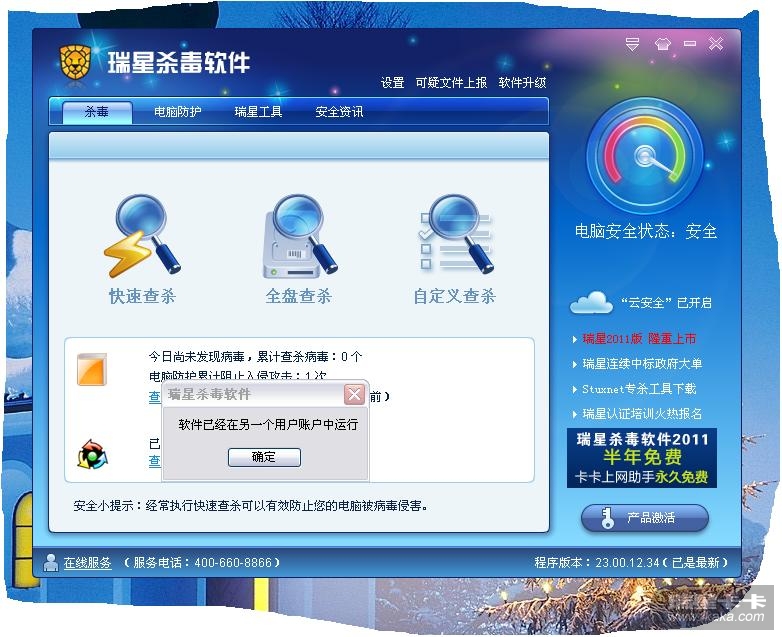Click the 程序版本 23.00.12.34 text
The height and width of the screenshot is (637, 782).
pyautogui.click(x=631, y=563)
